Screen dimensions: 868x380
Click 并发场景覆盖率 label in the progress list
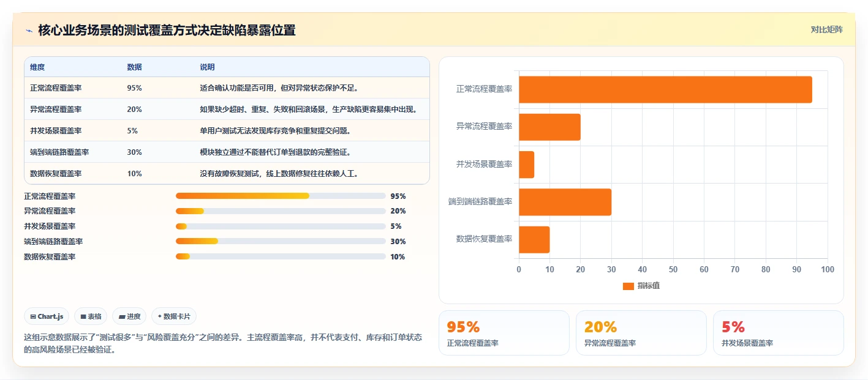(50, 226)
